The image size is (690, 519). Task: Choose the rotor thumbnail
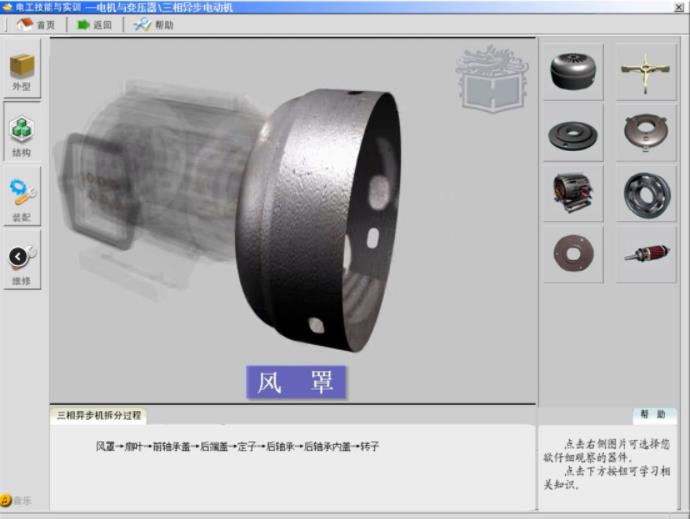646,254
